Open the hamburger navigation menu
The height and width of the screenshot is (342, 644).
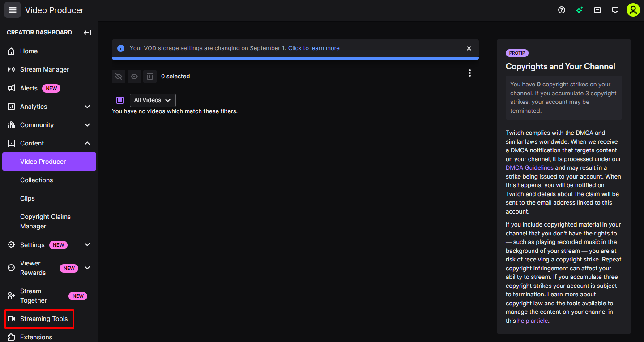click(x=13, y=10)
